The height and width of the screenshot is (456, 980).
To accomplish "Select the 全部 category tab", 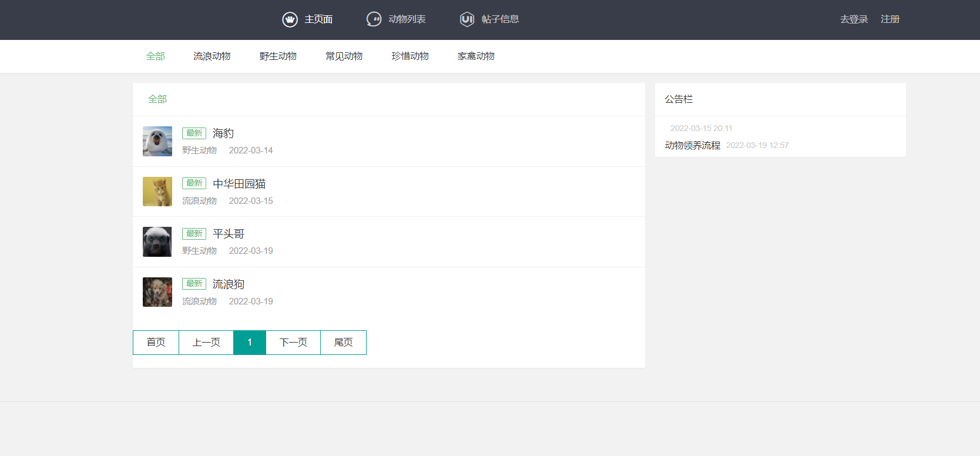I will coord(156,56).
